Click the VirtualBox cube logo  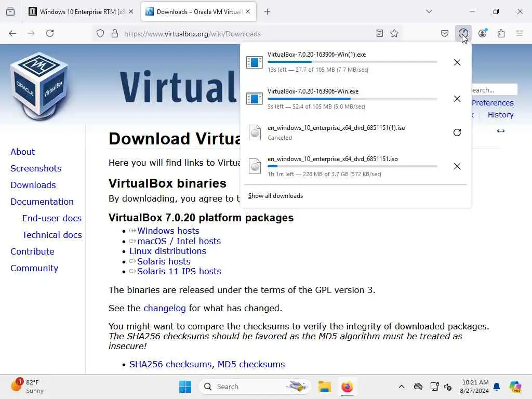coord(39,86)
